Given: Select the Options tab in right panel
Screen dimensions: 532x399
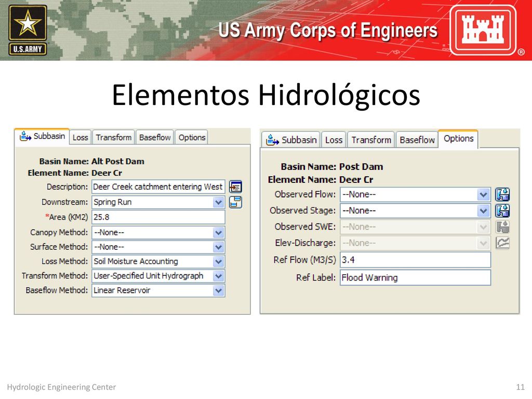Looking at the screenshot, I should tap(458, 139).
